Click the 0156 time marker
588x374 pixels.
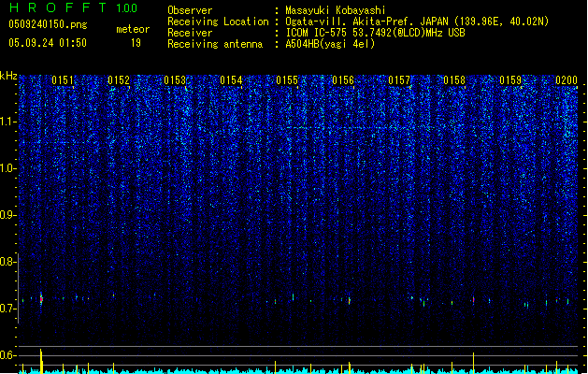(x=343, y=80)
